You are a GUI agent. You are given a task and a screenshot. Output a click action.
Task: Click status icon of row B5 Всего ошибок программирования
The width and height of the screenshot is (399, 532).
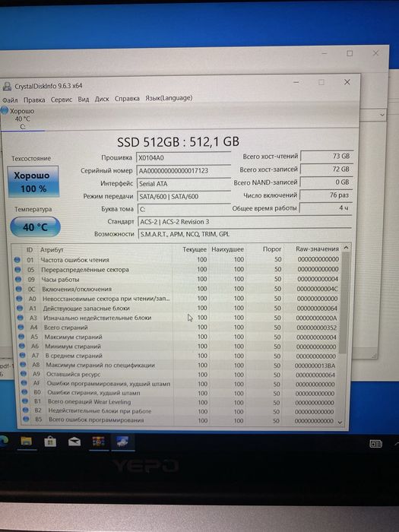26,419
